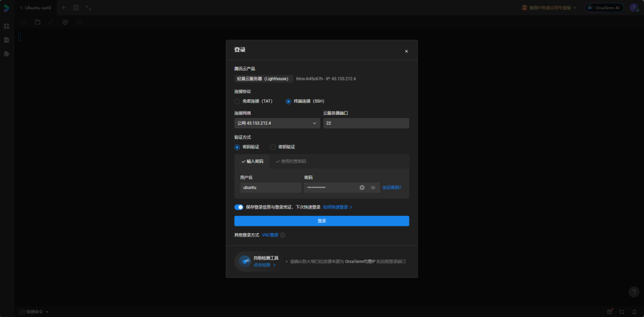This screenshot has height=317, width=644.
Task: Click the split-screen layout icon near tabs
Action: point(76,8)
